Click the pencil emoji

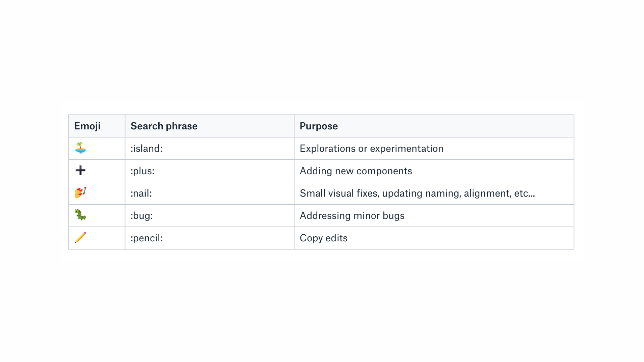click(80, 237)
